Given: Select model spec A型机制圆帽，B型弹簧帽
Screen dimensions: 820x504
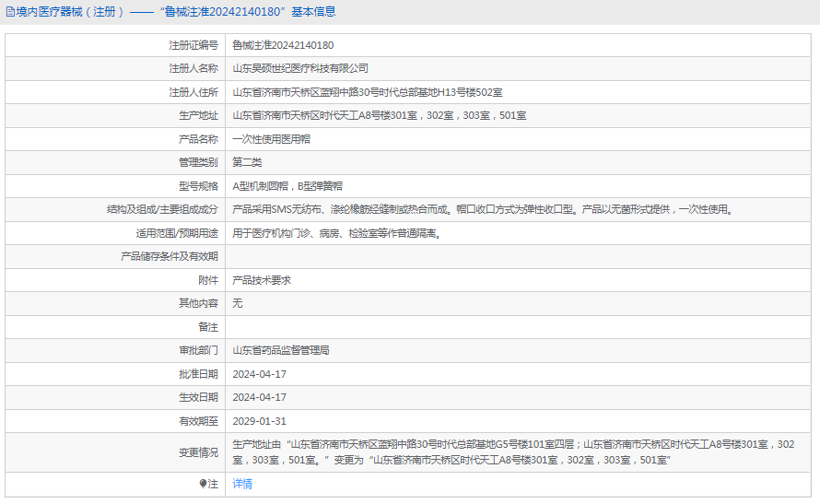Looking at the screenshot, I should pyautogui.click(x=287, y=186).
